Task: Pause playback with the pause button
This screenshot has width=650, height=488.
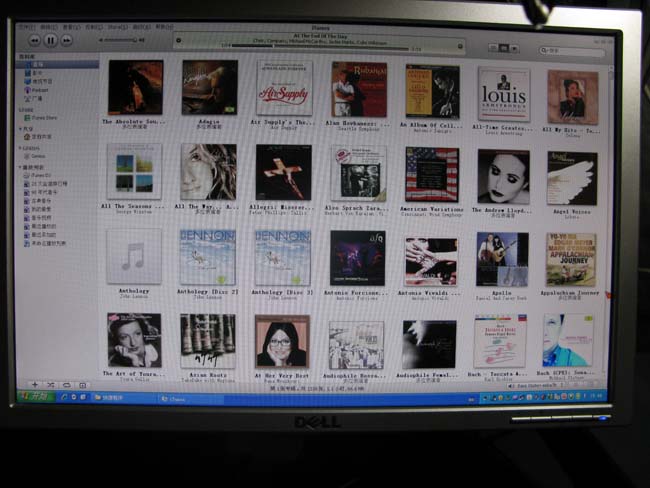Action: [x=51, y=40]
